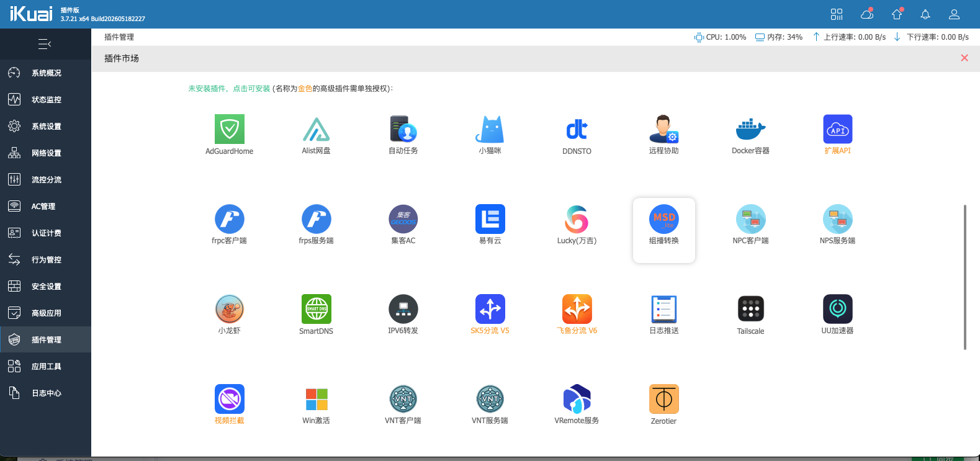Open 应用工具 sidebar menu
Screen dimensions: 980x461
point(45,367)
